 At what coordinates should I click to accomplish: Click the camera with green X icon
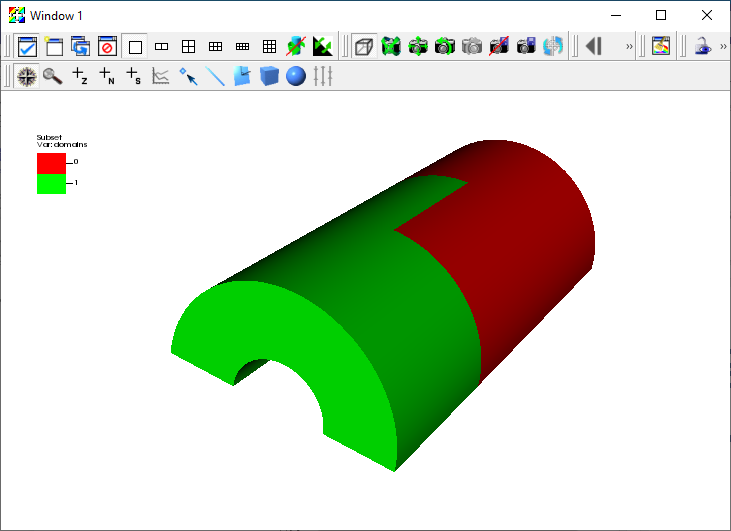pos(391,46)
